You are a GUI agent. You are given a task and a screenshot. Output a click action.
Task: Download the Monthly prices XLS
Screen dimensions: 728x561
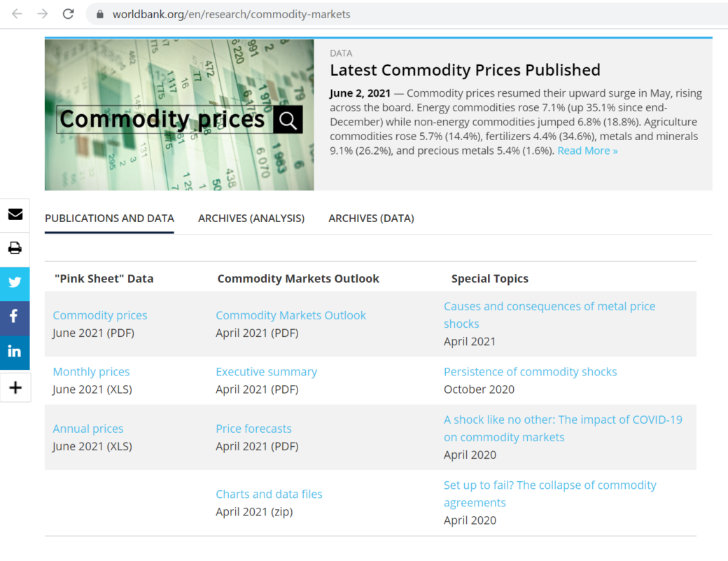(91, 371)
